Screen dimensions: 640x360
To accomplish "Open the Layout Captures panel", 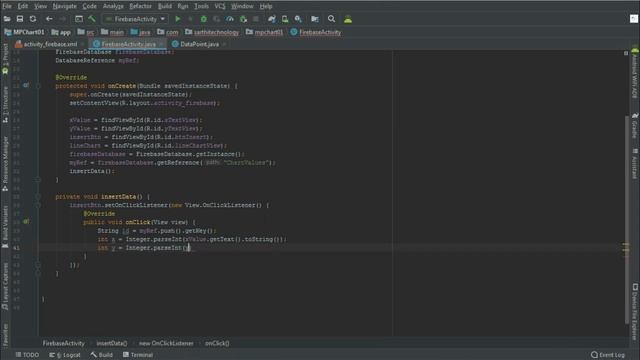I will pyautogui.click(x=5, y=286).
